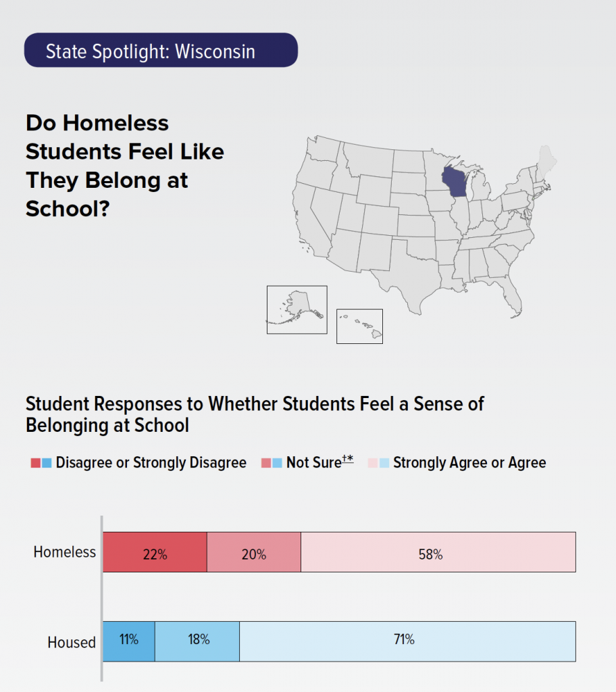The height and width of the screenshot is (692, 616).
Task: Click the Alaska inset map
Action: coord(297,310)
